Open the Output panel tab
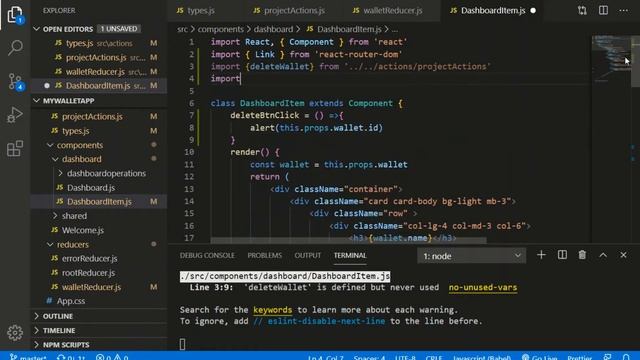The width and height of the screenshot is (640, 360). [308, 256]
